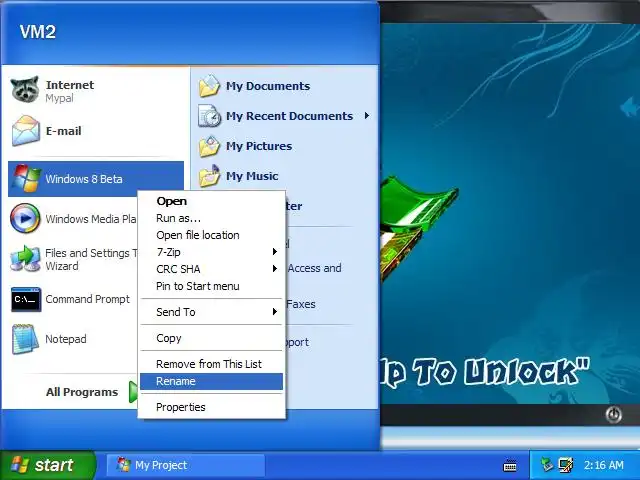Click the Notepad label

point(66,339)
